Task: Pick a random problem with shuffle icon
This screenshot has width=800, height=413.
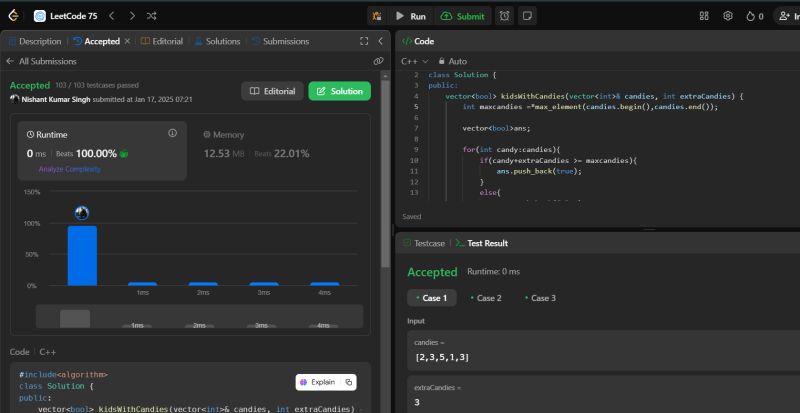Action: click(x=152, y=16)
